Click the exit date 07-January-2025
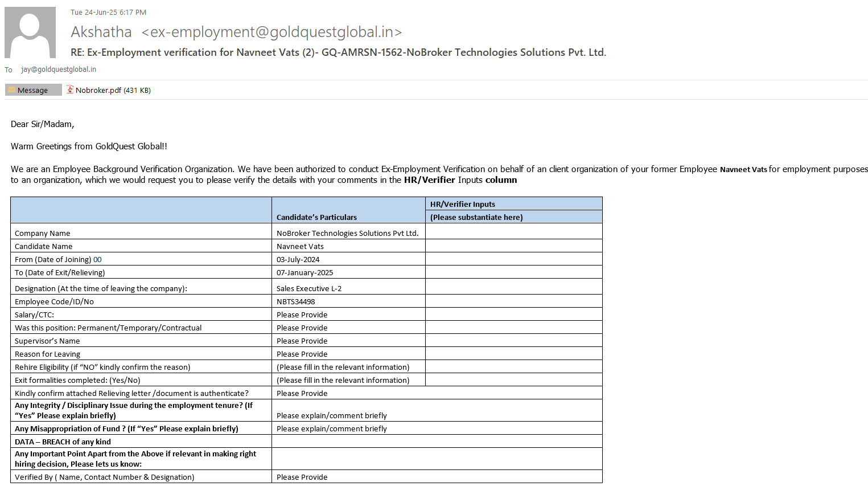The height and width of the screenshot is (486, 868). (305, 272)
